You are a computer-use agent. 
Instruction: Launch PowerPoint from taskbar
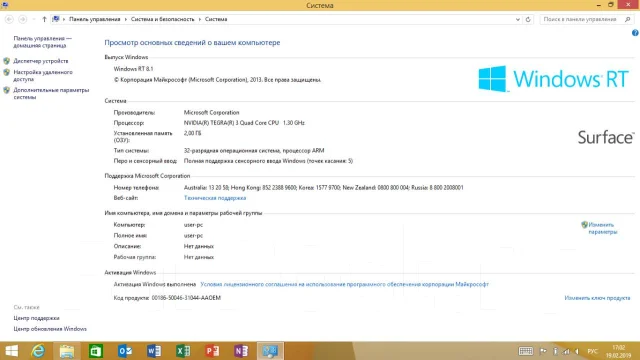point(212,351)
